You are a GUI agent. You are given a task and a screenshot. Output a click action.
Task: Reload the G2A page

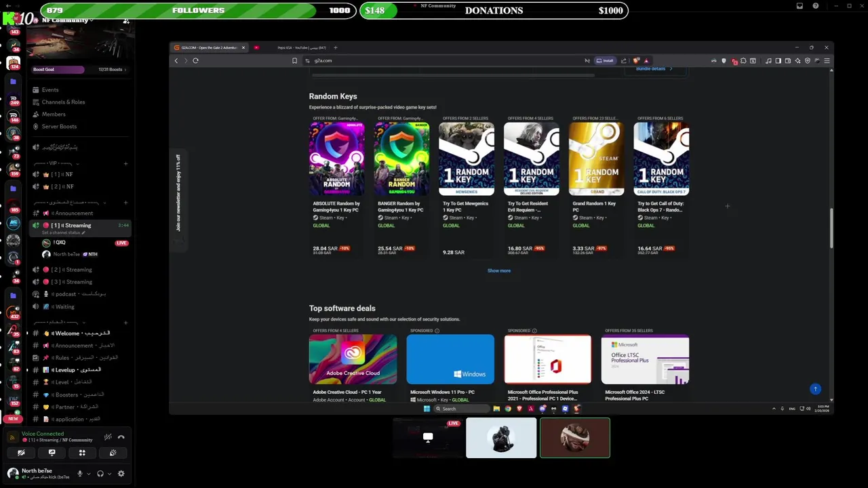point(195,61)
